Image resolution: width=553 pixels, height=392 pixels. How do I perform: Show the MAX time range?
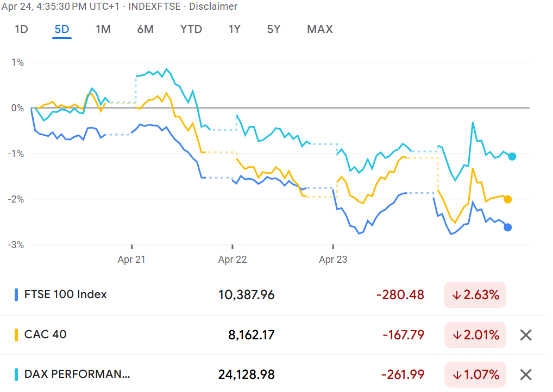(320, 29)
